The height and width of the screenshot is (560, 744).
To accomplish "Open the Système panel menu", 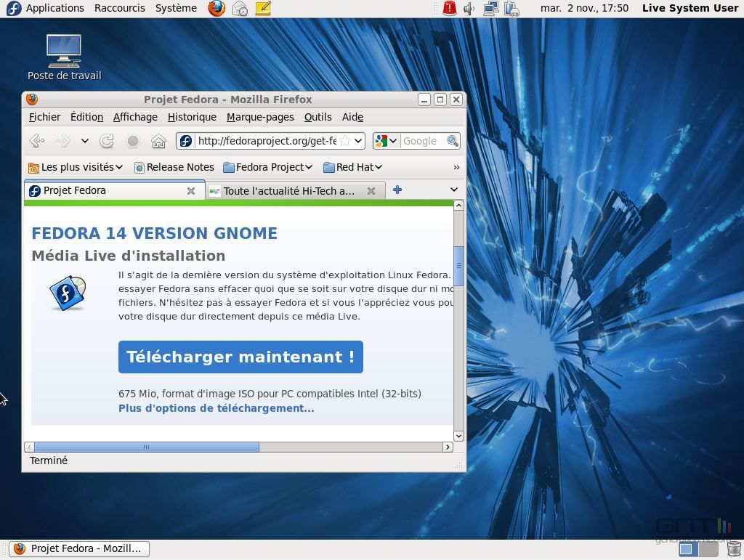I will click(176, 8).
